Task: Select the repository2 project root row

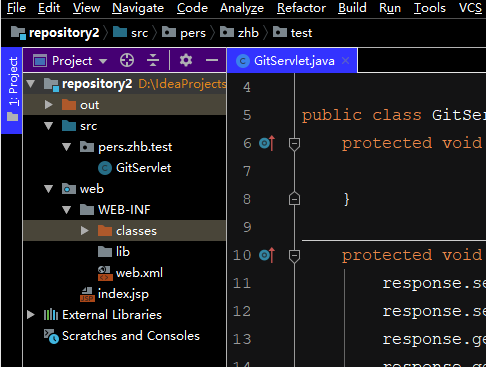Action: click(124, 84)
